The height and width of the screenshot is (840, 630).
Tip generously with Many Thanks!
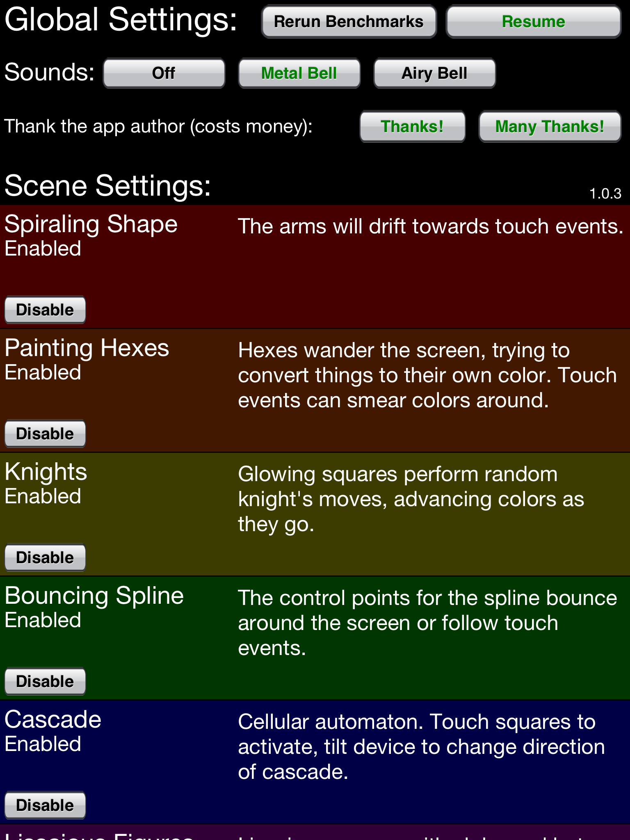pyautogui.click(x=550, y=127)
